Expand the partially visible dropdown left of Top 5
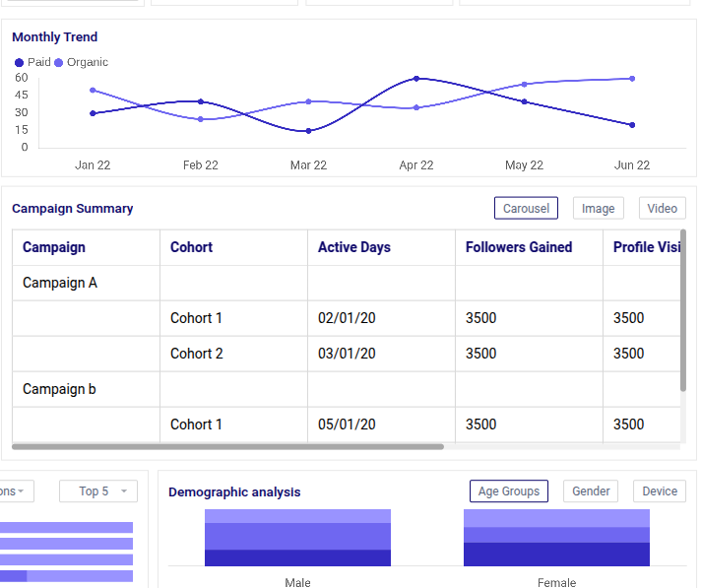This screenshot has width=701, height=588. tap(15, 491)
